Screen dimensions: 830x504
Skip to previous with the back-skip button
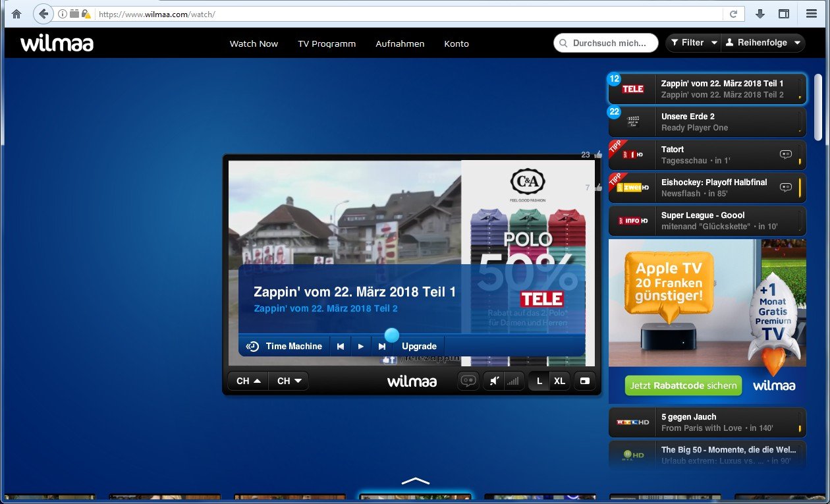340,346
